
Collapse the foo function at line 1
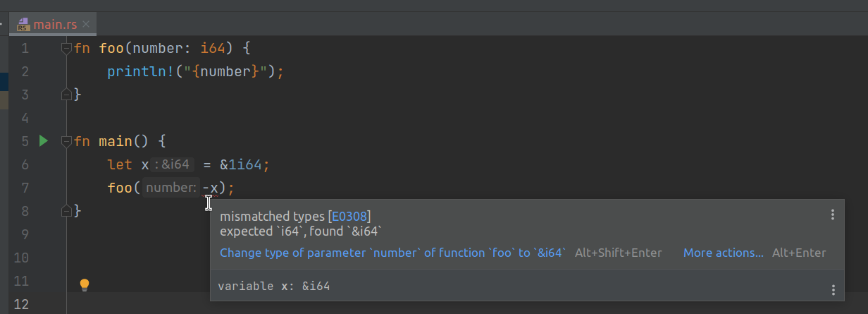coord(66,49)
